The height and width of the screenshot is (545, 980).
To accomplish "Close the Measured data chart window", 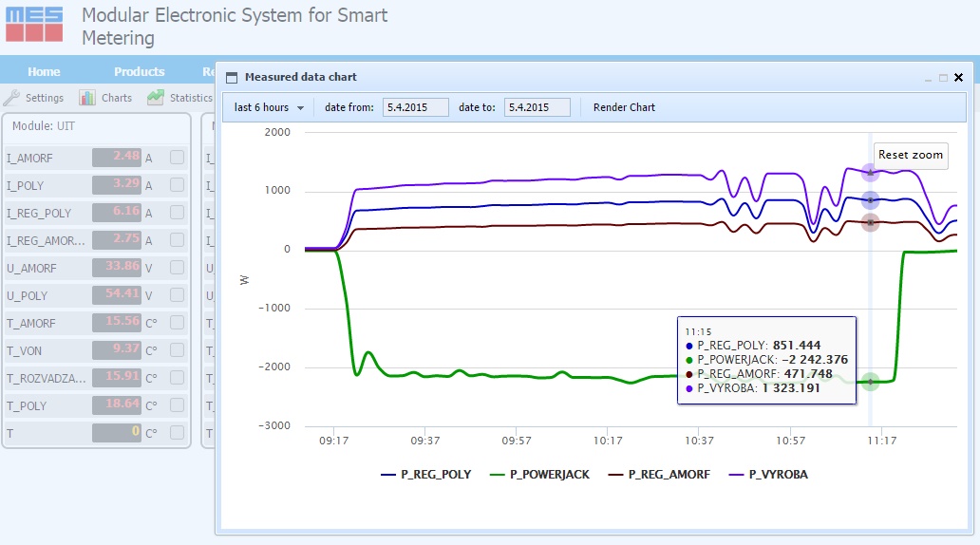I will pyautogui.click(x=958, y=78).
